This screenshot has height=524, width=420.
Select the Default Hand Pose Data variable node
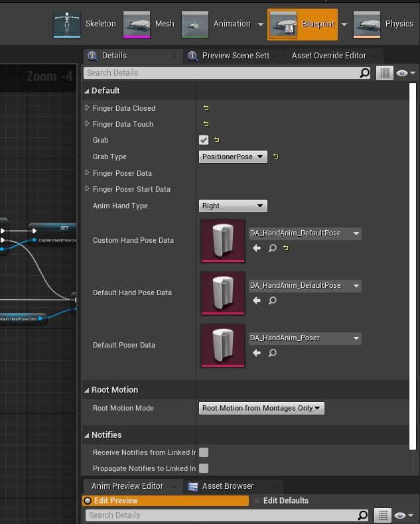[22, 319]
